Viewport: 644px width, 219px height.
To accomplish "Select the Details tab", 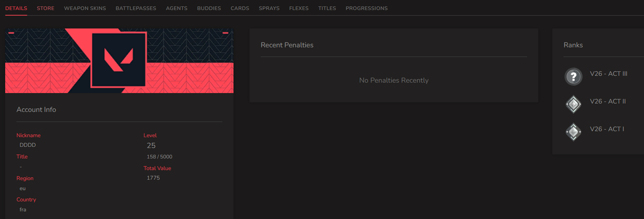I will (x=16, y=8).
